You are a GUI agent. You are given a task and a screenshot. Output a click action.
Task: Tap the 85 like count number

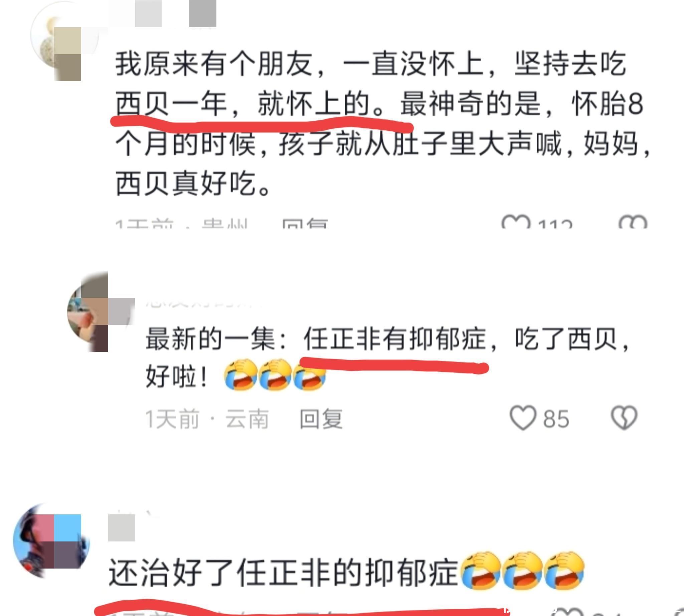tap(556, 419)
